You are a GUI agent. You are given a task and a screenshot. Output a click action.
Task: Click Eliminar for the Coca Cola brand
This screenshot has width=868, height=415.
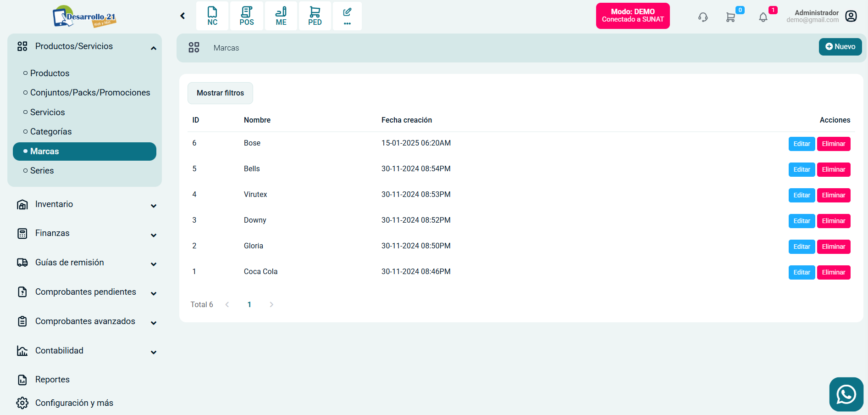(x=833, y=272)
